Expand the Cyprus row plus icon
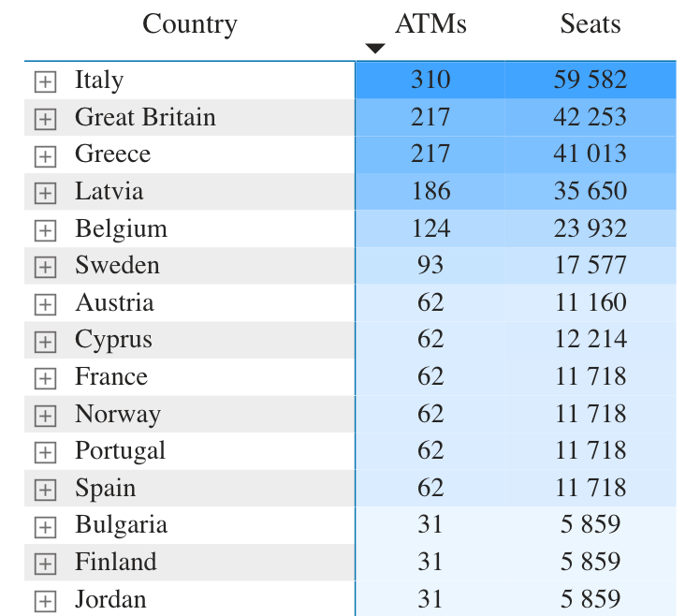Image resolution: width=700 pixels, height=616 pixels. [45, 342]
